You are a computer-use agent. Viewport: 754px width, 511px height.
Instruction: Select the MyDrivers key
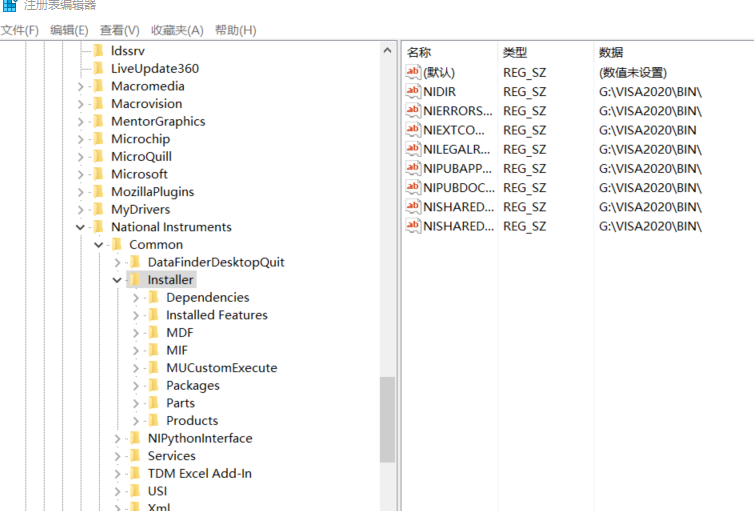tap(140, 210)
